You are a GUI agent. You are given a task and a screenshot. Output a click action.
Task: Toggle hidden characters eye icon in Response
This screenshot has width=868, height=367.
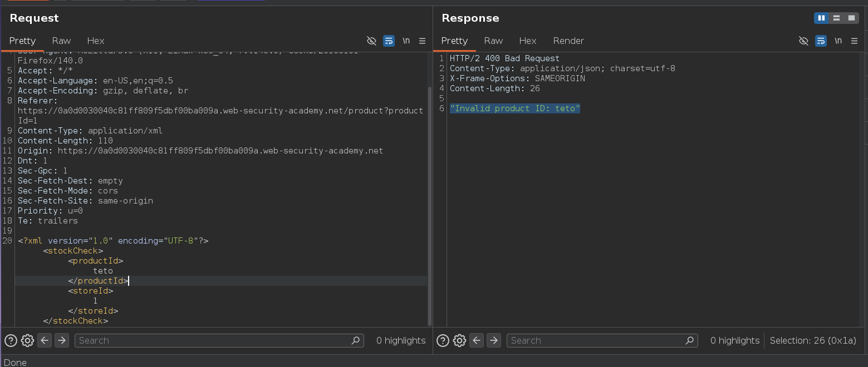coord(803,41)
